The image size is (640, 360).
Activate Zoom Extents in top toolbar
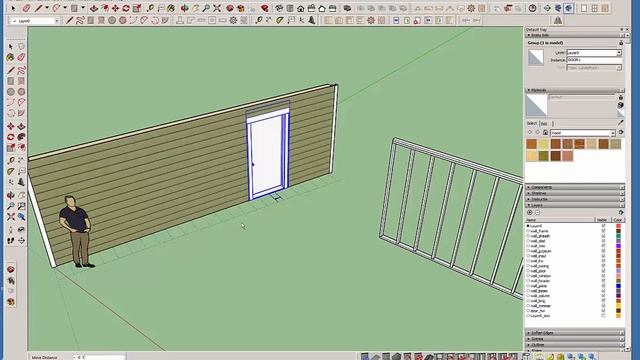[217, 8]
